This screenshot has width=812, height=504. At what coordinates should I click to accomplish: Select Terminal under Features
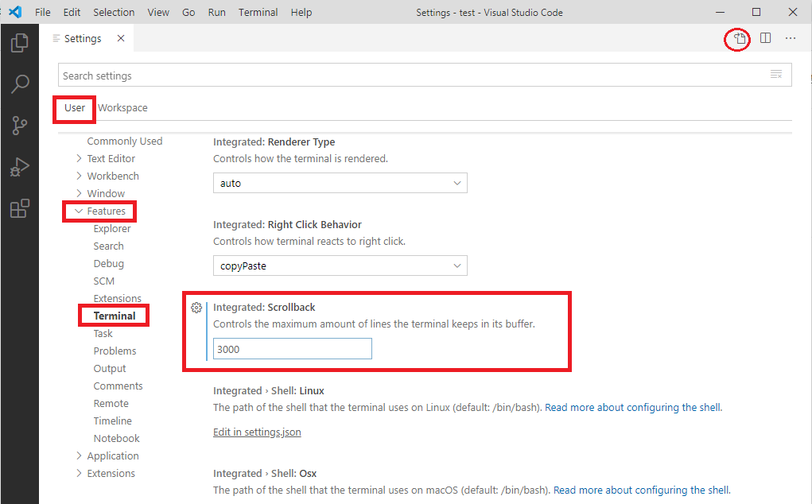tap(115, 316)
